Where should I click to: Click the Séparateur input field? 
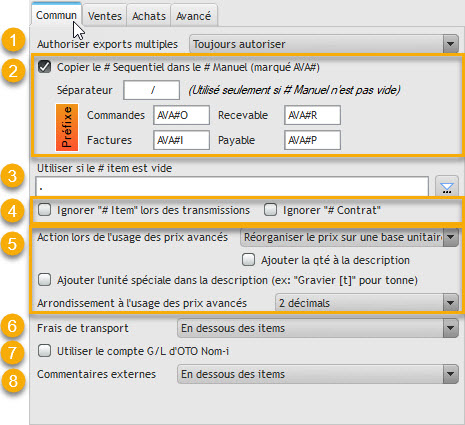point(152,90)
